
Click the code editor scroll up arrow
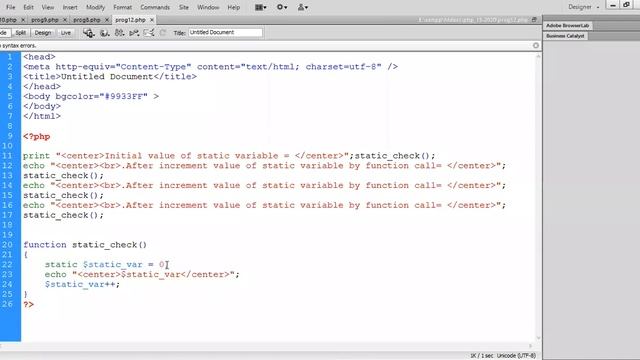tap(538, 56)
